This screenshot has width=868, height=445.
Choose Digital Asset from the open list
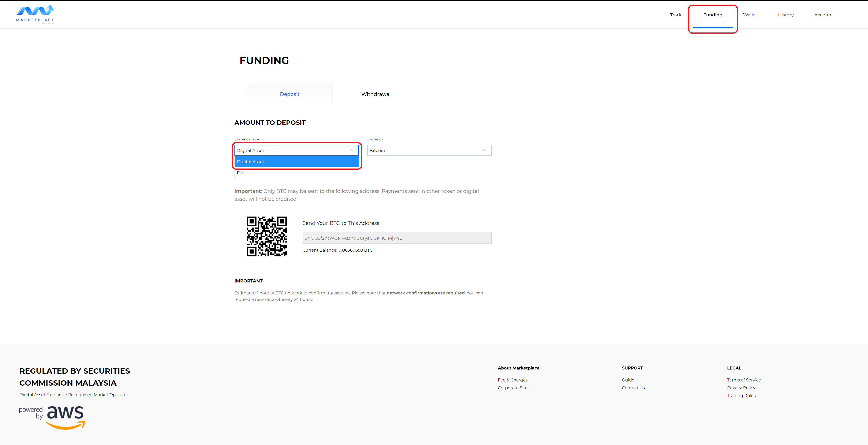coord(297,162)
